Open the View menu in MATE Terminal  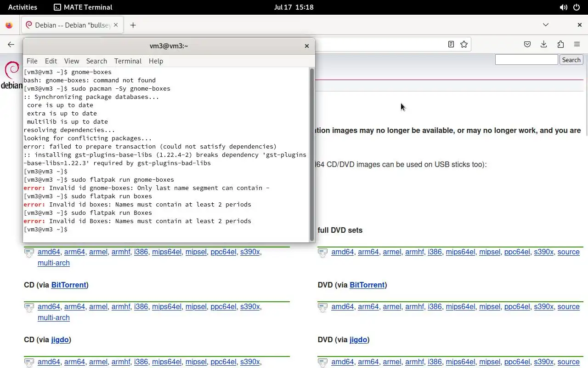pos(72,61)
